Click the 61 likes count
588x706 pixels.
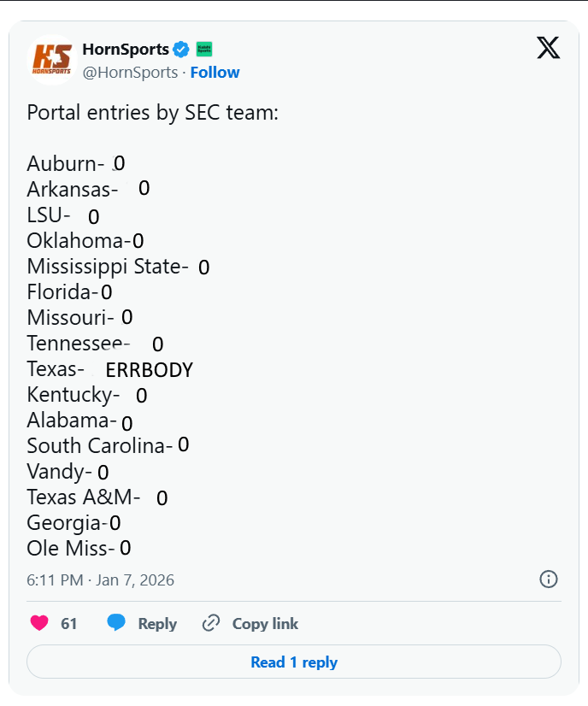pyautogui.click(x=69, y=624)
